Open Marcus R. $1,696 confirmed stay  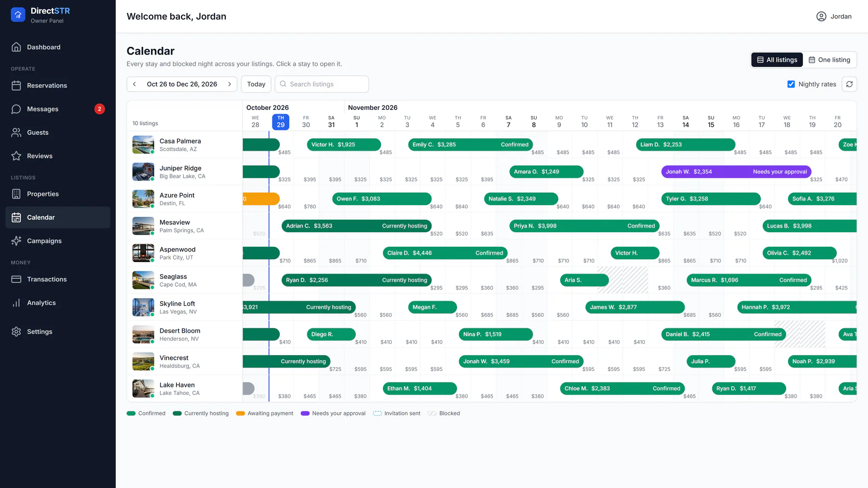(x=749, y=280)
